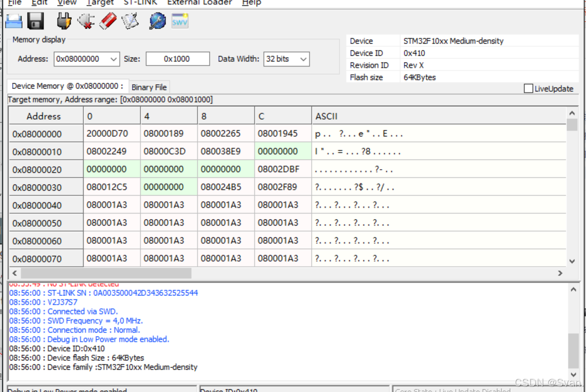Open the Help menu
This screenshot has height=392, width=586.
(252, 2)
